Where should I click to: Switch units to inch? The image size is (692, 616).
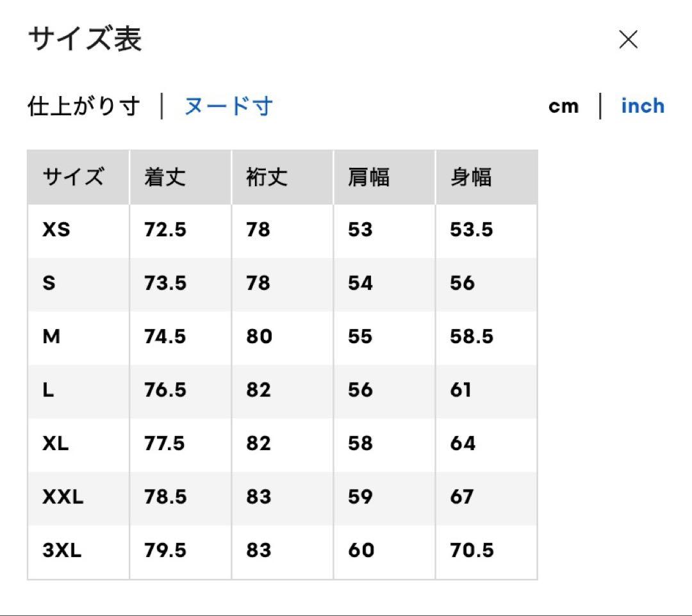pos(643,106)
